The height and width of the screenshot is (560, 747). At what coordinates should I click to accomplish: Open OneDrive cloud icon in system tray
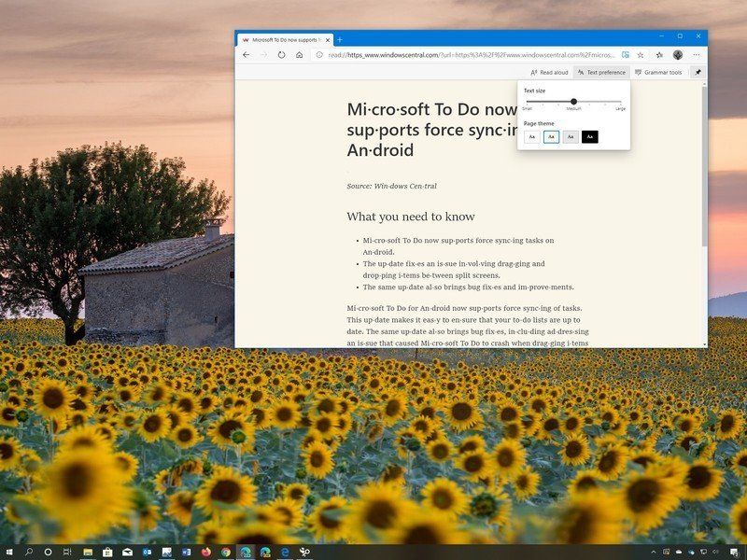(x=679, y=553)
